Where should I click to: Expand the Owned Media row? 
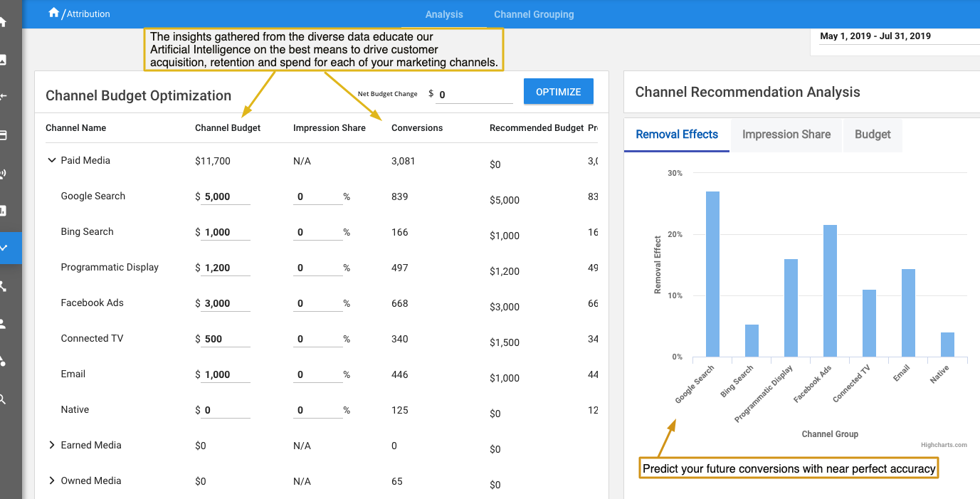[51, 481]
